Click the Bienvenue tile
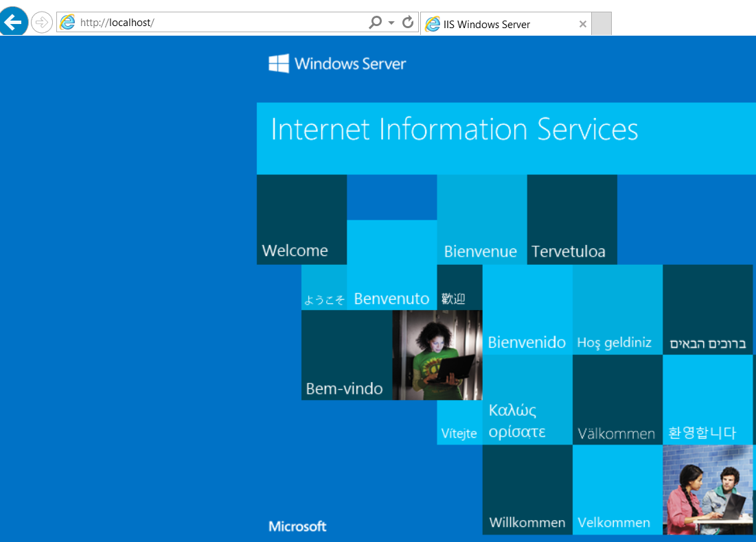Viewport: 756px width, 542px height. point(481,220)
